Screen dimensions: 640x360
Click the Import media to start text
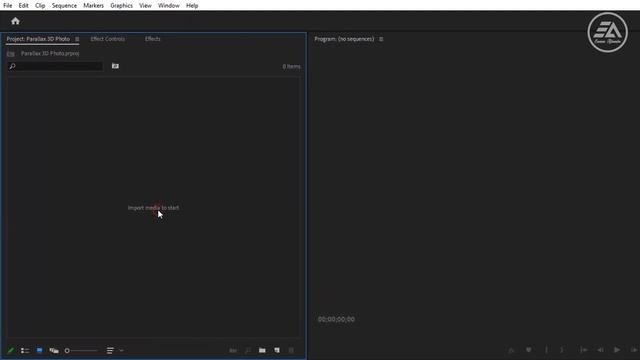point(153,208)
